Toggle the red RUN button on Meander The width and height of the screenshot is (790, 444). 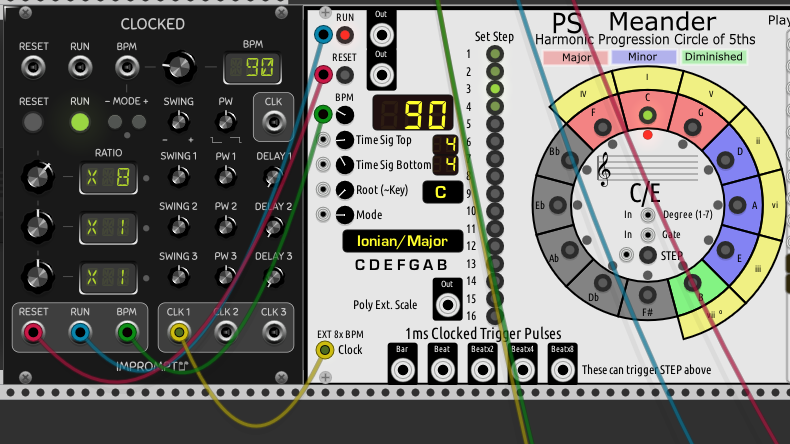click(x=345, y=35)
